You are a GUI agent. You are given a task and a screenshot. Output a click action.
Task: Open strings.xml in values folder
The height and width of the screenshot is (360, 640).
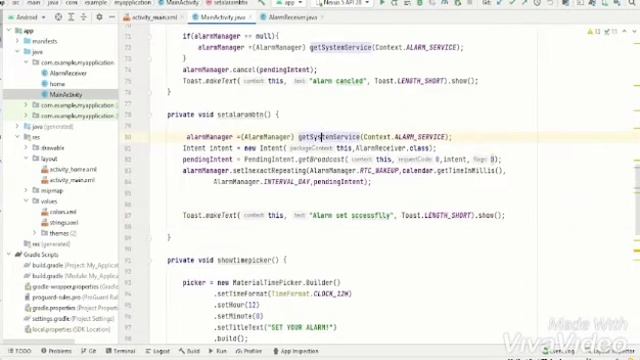pos(60,222)
